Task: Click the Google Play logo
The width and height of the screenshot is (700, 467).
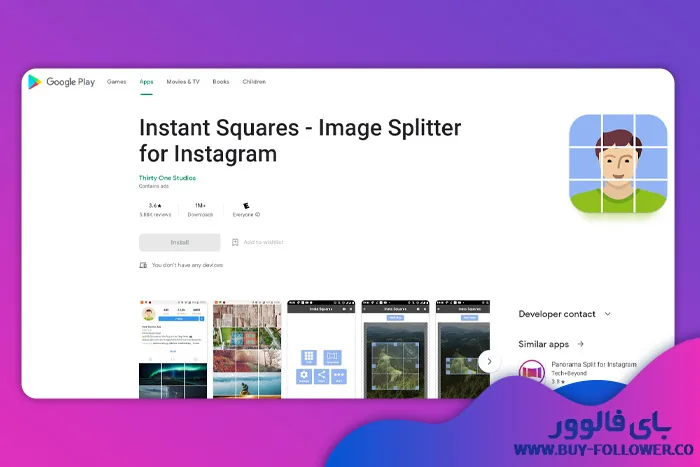Action: [x=61, y=82]
